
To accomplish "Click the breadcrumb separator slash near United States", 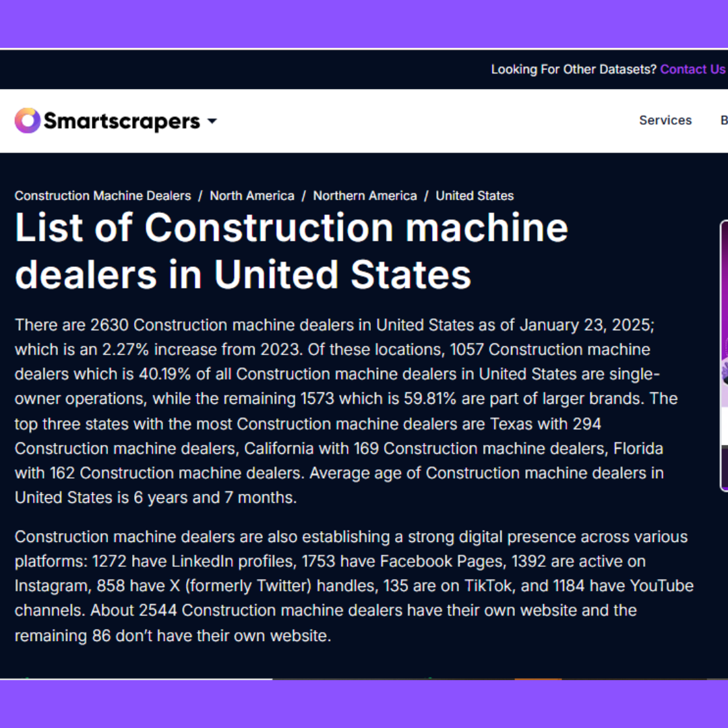I will pyautogui.click(x=426, y=195).
